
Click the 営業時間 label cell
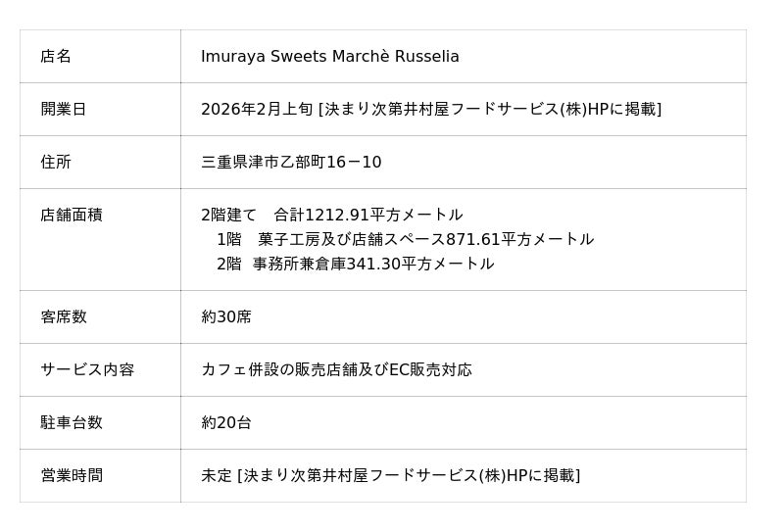(x=72, y=476)
